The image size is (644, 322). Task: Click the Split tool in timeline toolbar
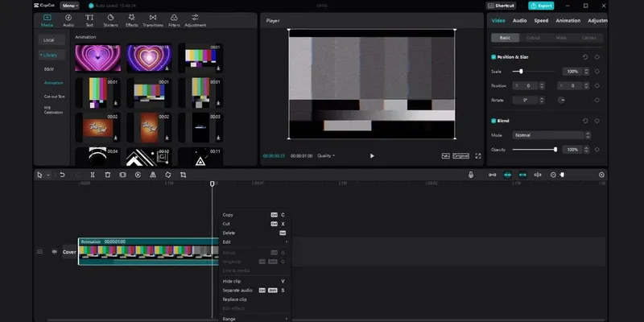(x=93, y=175)
